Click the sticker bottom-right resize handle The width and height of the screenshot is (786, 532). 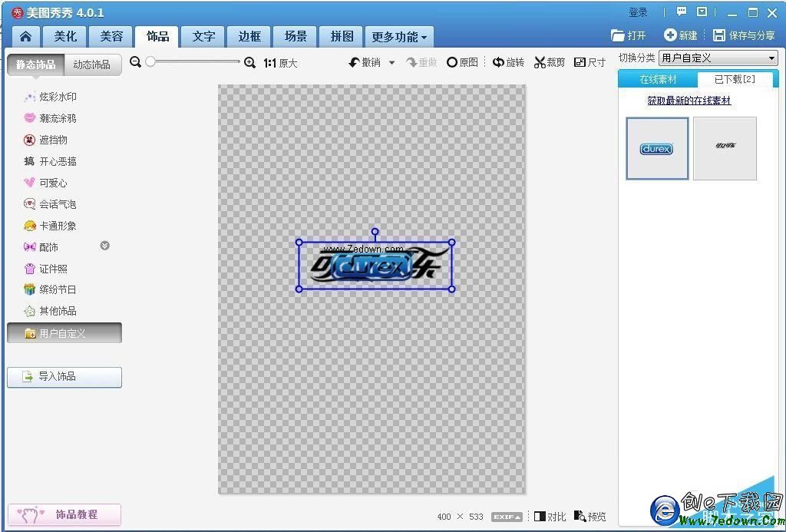click(451, 289)
